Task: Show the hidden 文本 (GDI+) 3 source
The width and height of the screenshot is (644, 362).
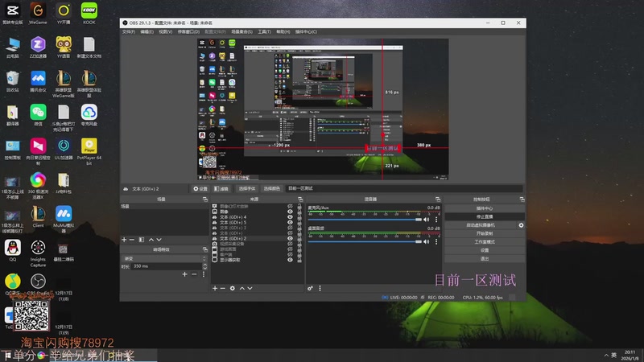Action: 290,228
